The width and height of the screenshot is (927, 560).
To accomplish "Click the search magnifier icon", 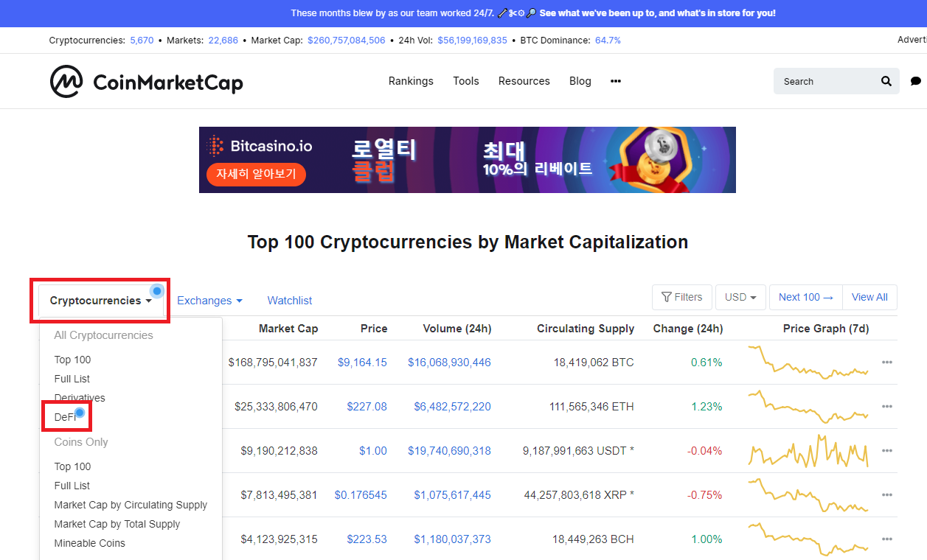I will click(886, 81).
